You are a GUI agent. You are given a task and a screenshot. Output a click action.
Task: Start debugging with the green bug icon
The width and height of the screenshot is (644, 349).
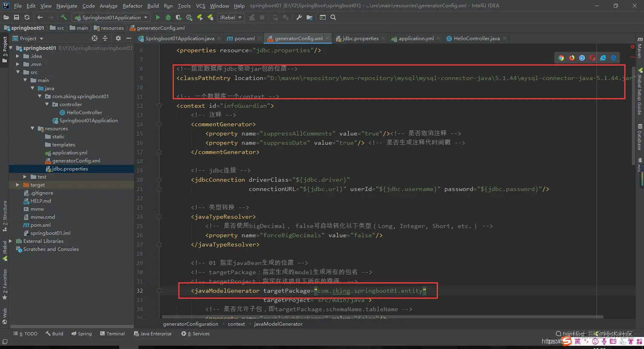168,17
